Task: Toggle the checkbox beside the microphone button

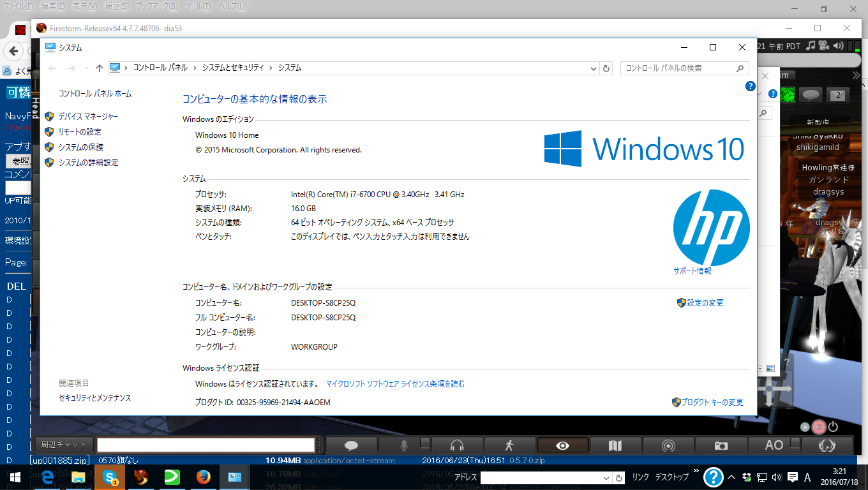Action: coord(425,442)
